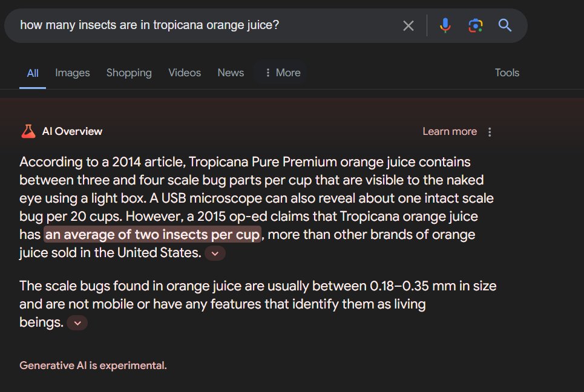Switch to the All results tab
The height and width of the screenshot is (392, 584).
pos(33,73)
